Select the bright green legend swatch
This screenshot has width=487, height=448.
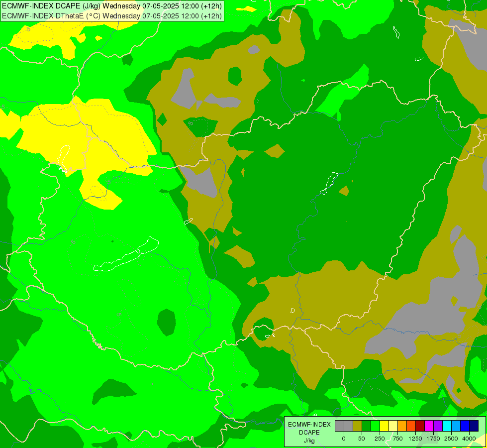(375, 426)
